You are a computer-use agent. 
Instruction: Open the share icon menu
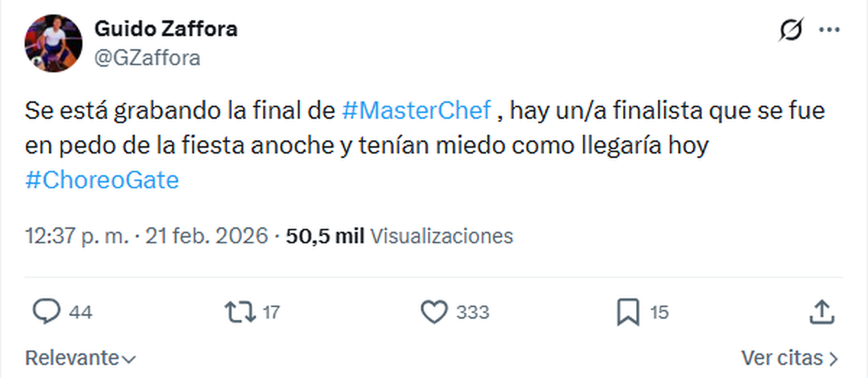(820, 312)
